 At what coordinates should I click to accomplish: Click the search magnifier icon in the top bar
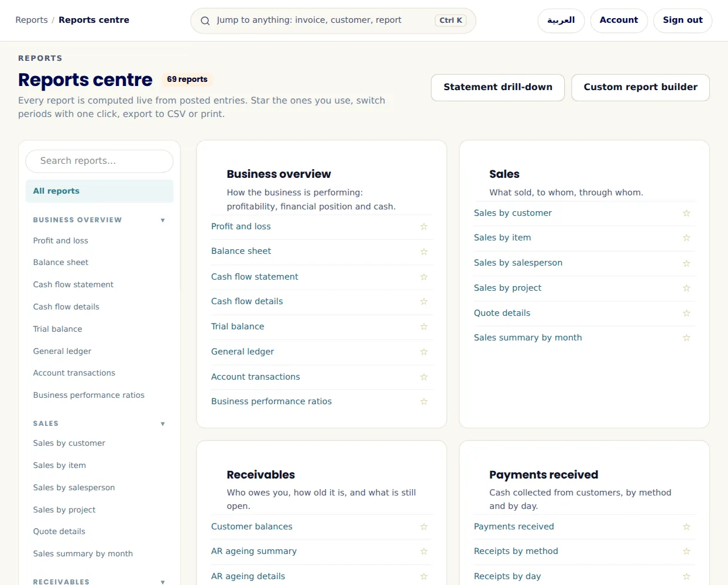pos(205,21)
